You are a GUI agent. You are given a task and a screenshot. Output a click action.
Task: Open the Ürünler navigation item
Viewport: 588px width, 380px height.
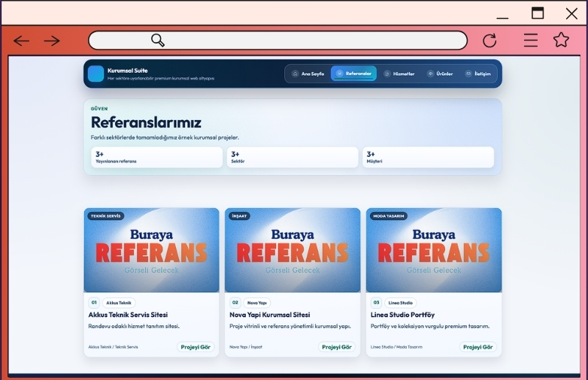[x=440, y=74]
